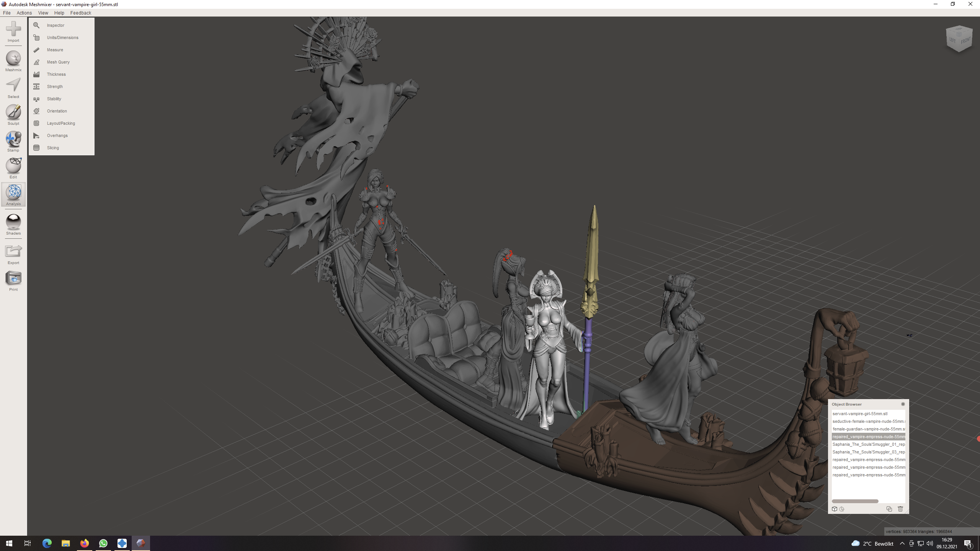Toggle object visibility cube icon

(x=835, y=509)
